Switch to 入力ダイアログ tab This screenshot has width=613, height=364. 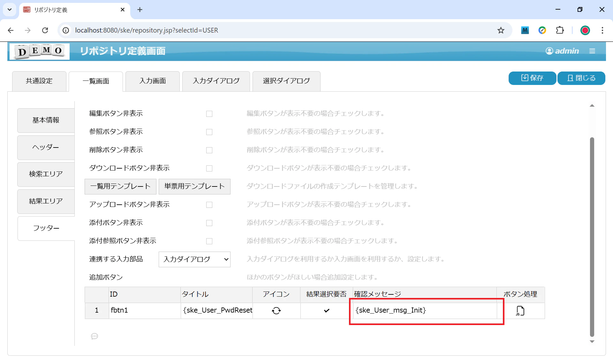pos(216,81)
